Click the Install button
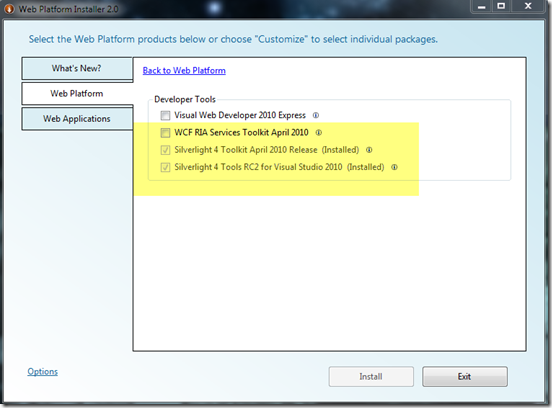 pyautogui.click(x=371, y=377)
